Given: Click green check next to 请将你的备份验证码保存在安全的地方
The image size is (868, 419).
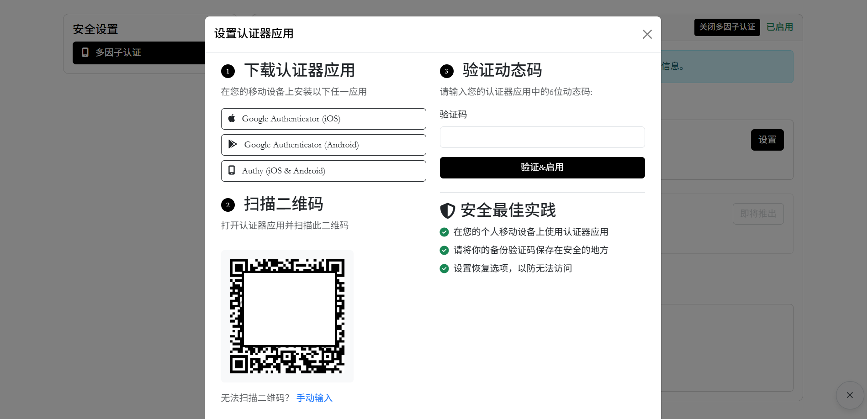Looking at the screenshot, I should coord(444,250).
